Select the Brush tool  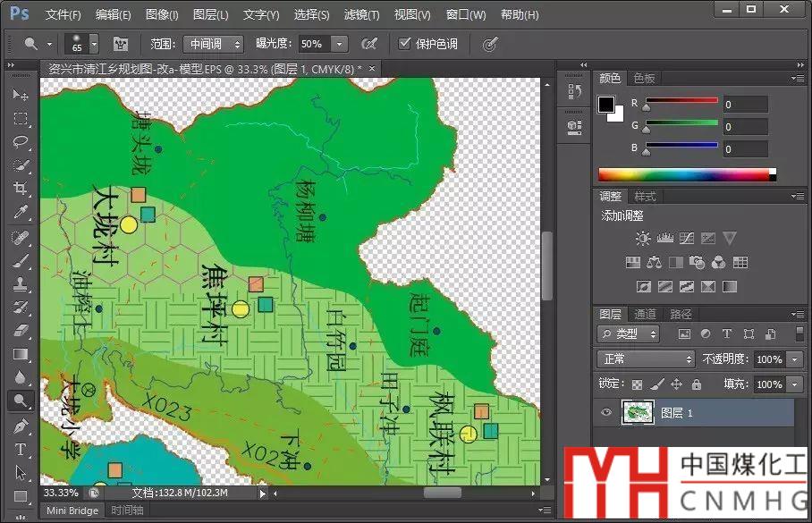tap(20, 260)
